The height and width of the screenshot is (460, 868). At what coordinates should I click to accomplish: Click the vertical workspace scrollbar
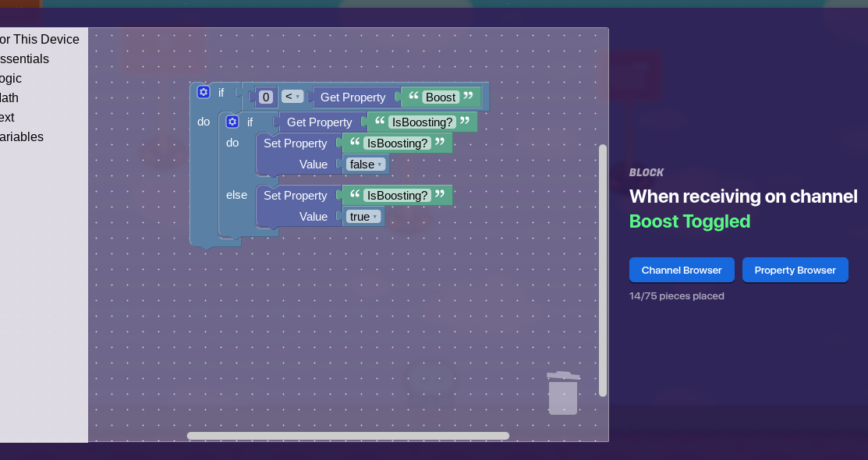click(x=602, y=269)
